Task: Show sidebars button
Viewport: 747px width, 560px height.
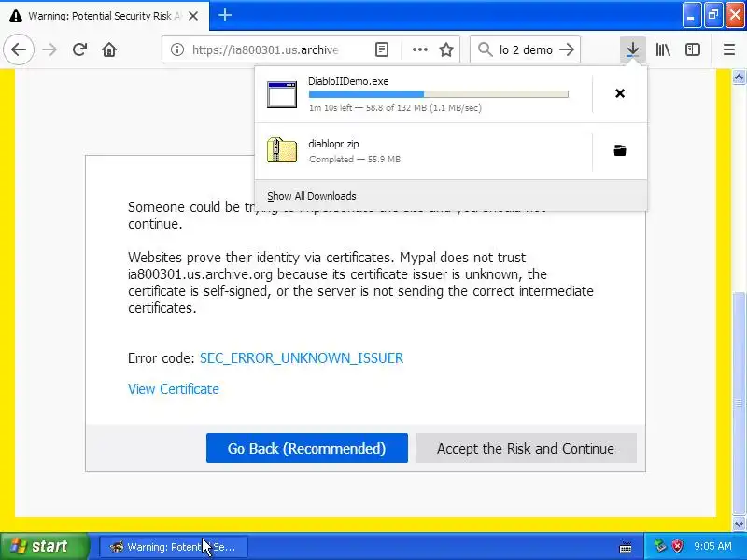Action: (693, 49)
